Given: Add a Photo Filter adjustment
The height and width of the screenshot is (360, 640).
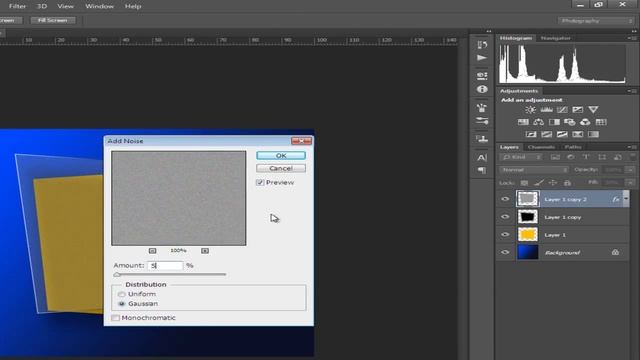Looking at the screenshot, I should (x=569, y=122).
